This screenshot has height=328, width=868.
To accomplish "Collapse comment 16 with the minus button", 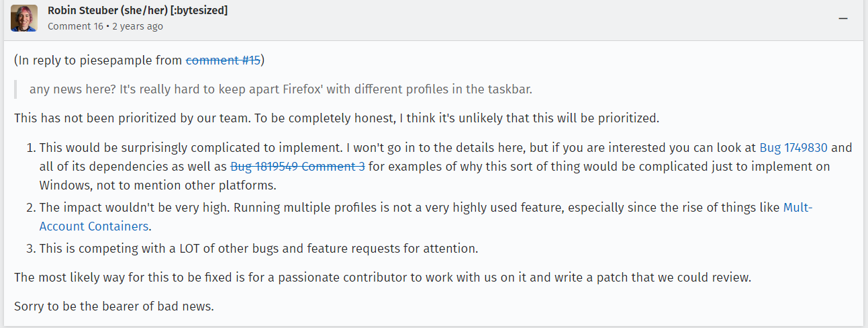I will click(x=843, y=19).
